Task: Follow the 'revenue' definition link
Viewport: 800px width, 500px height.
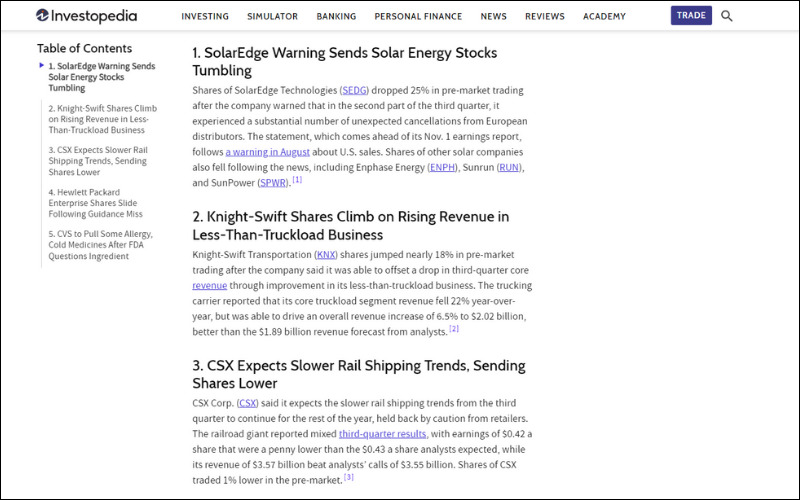Action: pos(210,286)
